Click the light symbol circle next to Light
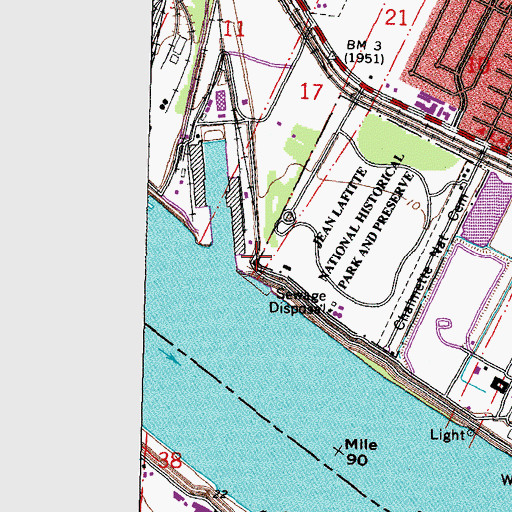This screenshot has height=512, width=512. (470, 433)
